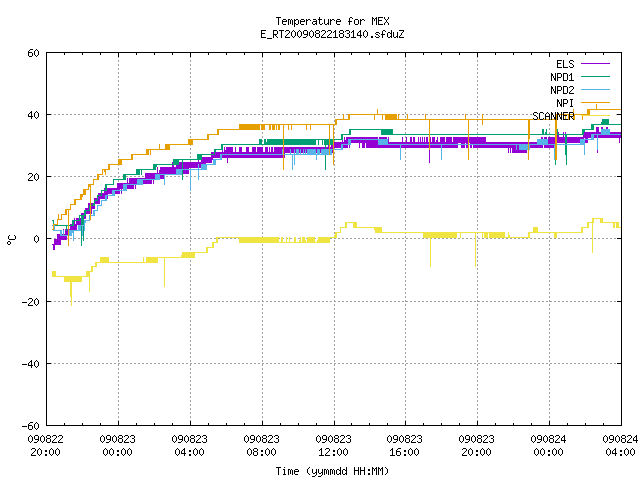Click the x-axis label 090823 04:00
This screenshot has width=640, height=480.
(x=189, y=446)
